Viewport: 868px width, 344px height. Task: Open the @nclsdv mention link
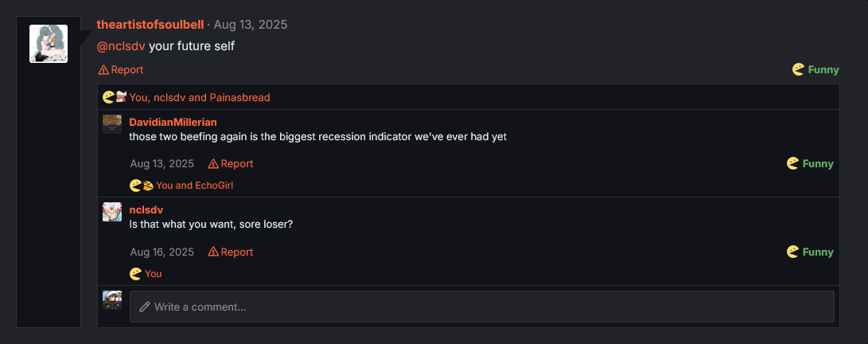tap(121, 46)
